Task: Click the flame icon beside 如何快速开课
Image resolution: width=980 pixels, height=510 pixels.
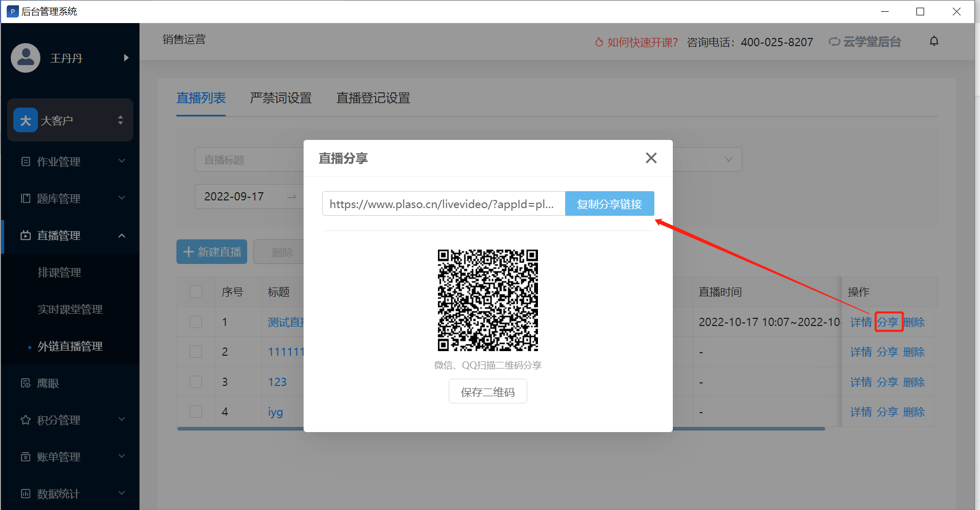Action: pos(599,42)
